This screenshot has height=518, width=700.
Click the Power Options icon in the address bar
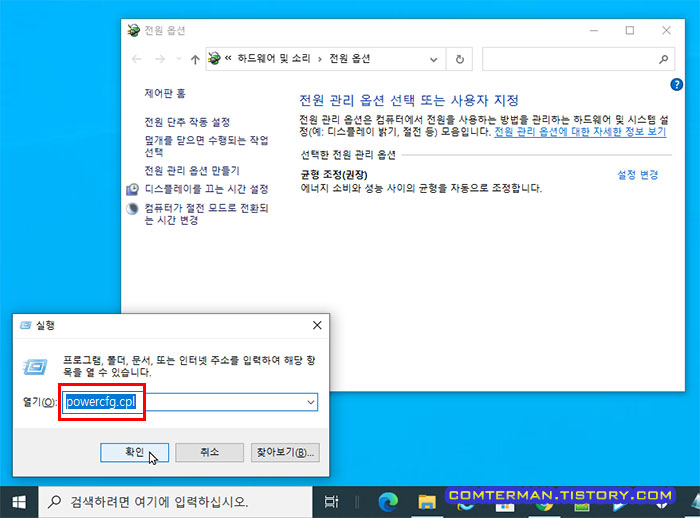(214, 58)
